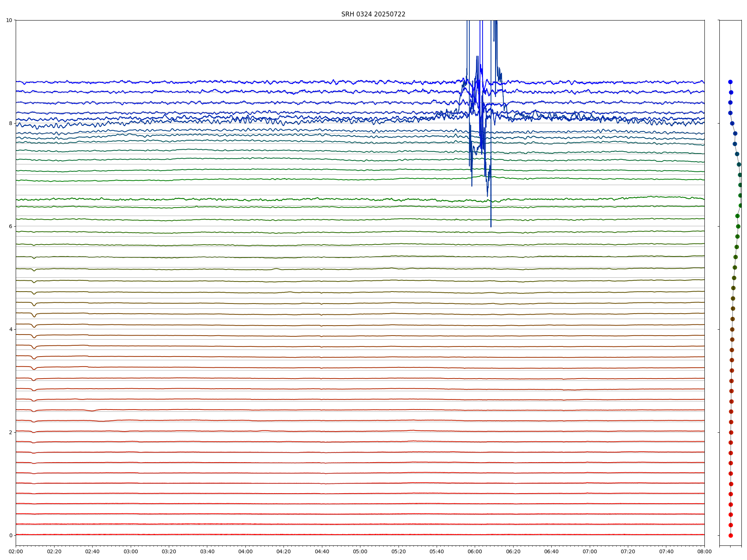Click the topmost blue dot in right panel
The height and width of the screenshot is (560, 747).
coord(730,82)
